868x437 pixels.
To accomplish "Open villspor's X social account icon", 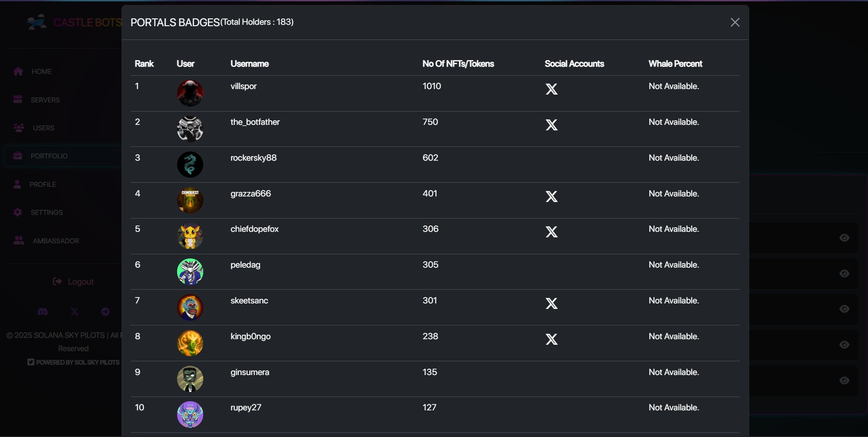I will click(552, 89).
